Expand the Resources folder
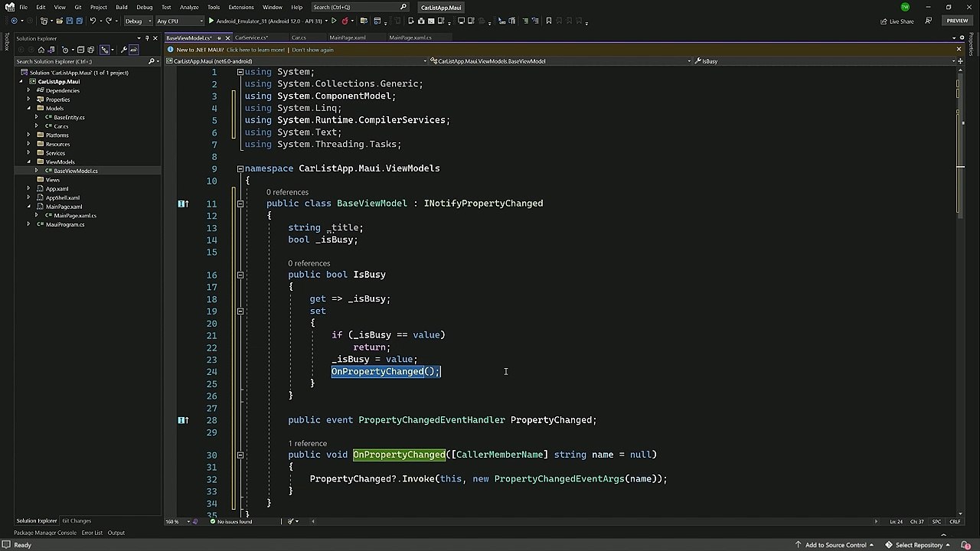The width and height of the screenshot is (980, 551). (x=28, y=144)
